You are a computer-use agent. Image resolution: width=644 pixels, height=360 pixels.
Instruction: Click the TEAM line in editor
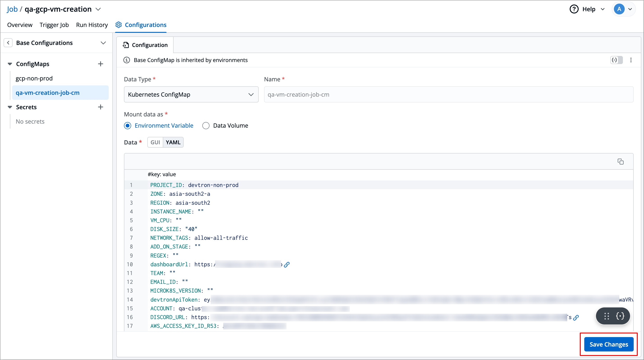pyautogui.click(x=163, y=273)
